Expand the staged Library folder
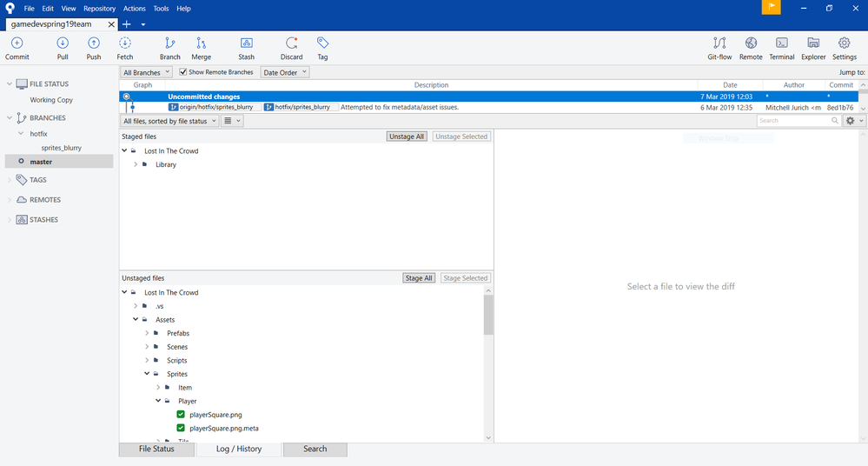 click(136, 164)
